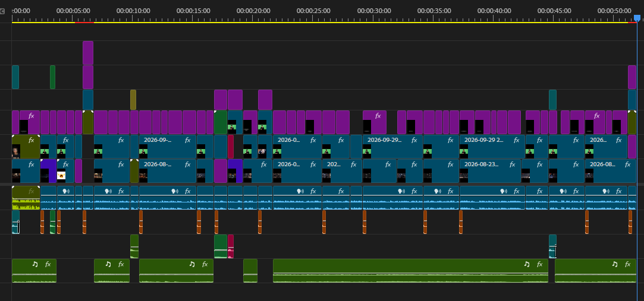Viewport: 644px width, 301px height.
Task: Select the clip labeled 2026...
Action: point(606,147)
